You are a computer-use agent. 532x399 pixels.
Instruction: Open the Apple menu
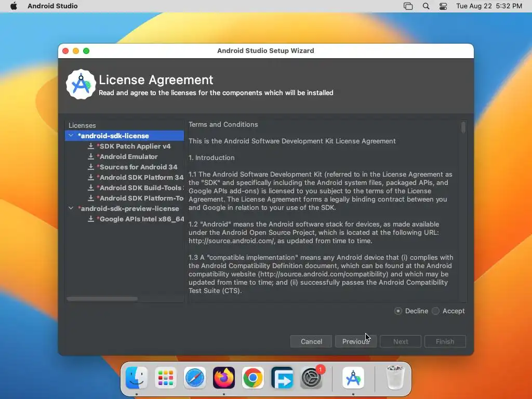[x=14, y=6]
